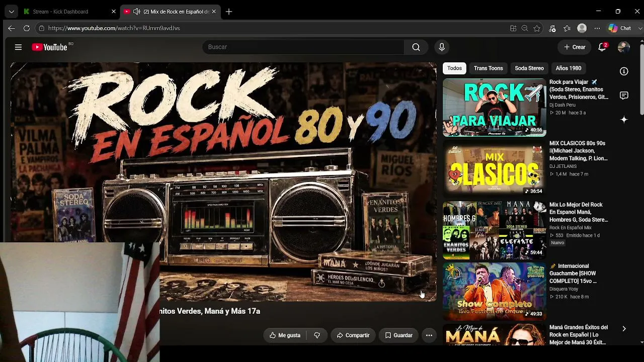The width and height of the screenshot is (644, 362).
Task: Open more actions three-dot menu under video
Action: pos(429,335)
